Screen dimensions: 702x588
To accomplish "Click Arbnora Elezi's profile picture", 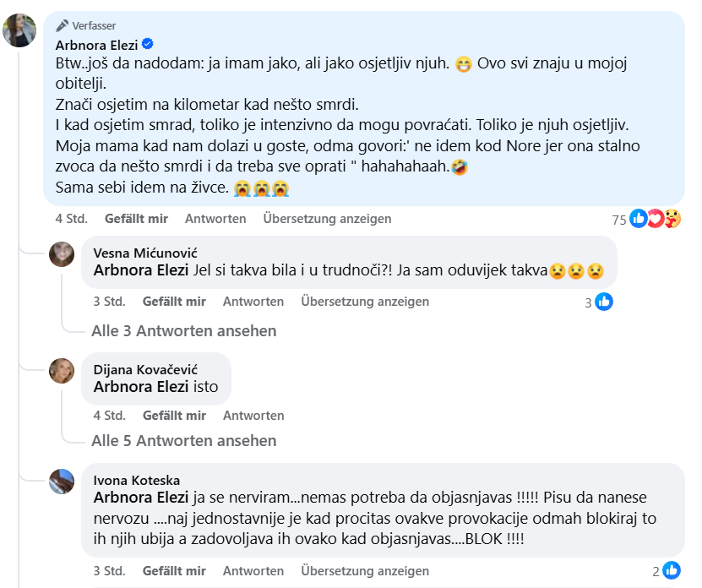I will [x=19, y=31].
